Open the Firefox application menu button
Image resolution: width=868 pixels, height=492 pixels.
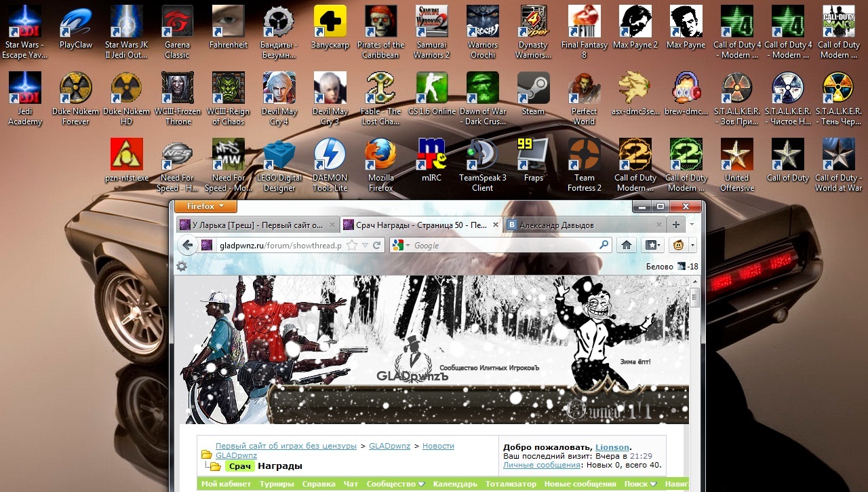click(x=205, y=206)
